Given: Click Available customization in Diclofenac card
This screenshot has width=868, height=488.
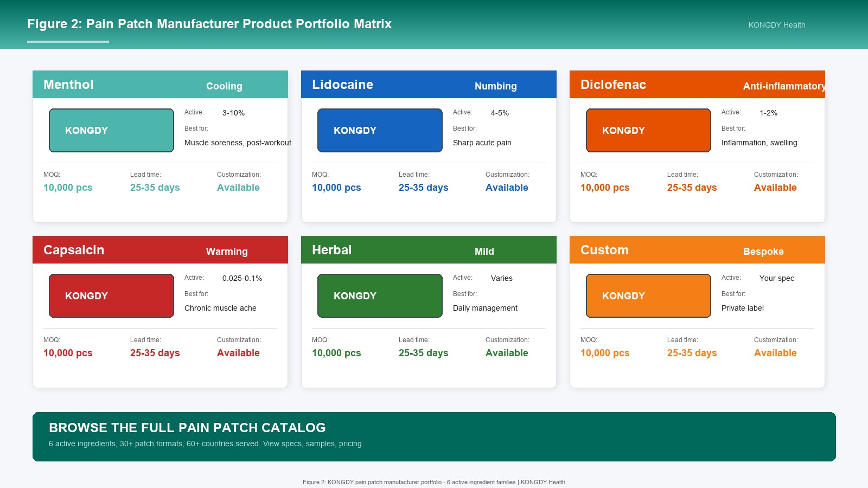Looking at the screenshot, I should coord(775,188).
